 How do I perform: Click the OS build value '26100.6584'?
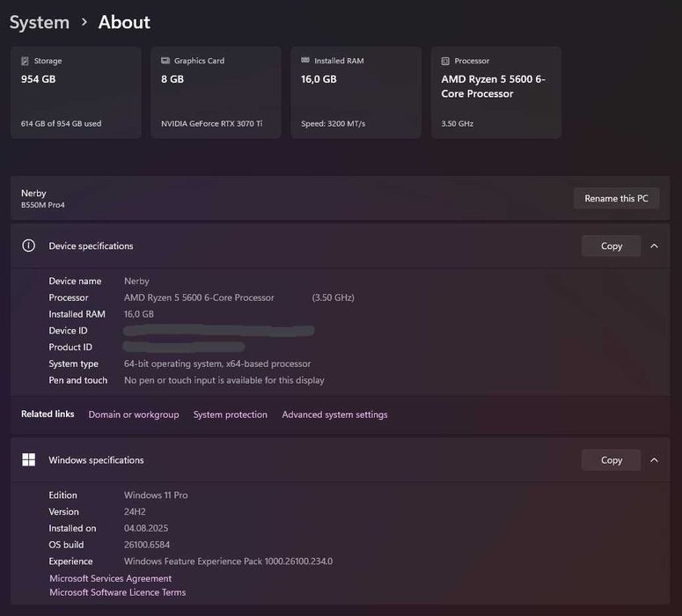[x=147, y=545]
